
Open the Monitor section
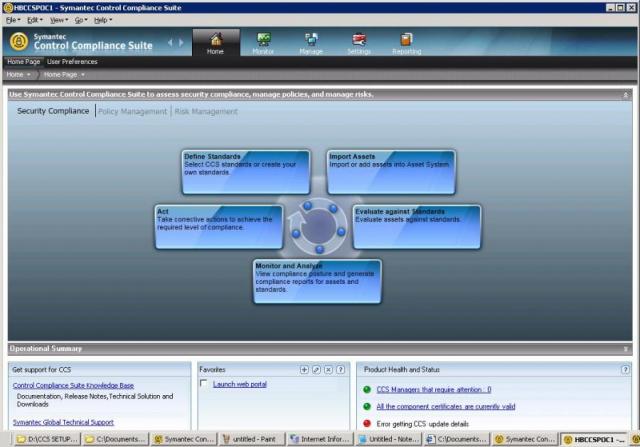tap(263, 43)
